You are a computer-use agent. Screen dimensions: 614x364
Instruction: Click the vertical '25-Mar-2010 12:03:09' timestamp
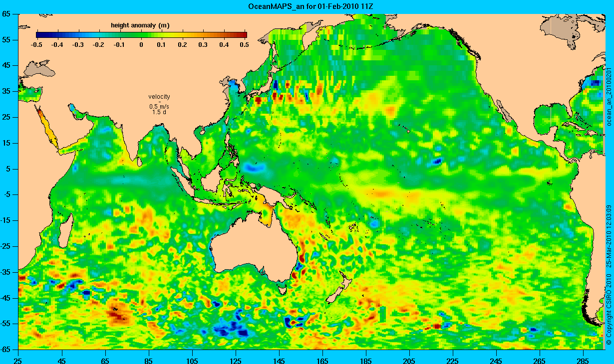pos(609,235)
